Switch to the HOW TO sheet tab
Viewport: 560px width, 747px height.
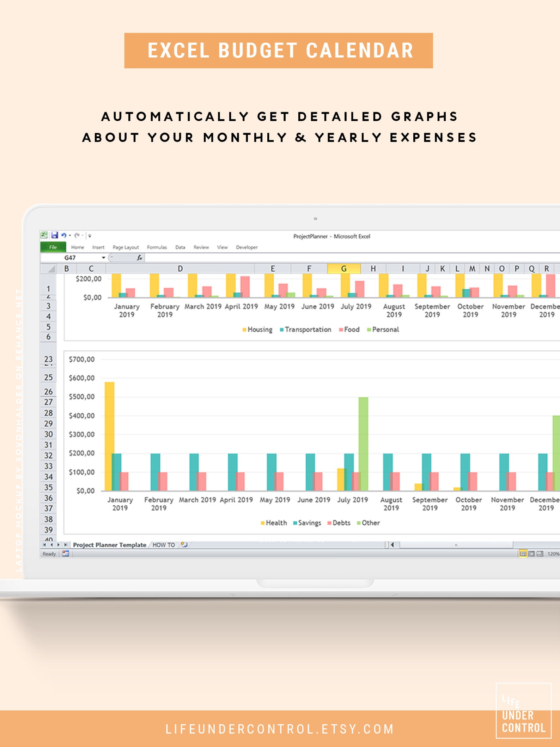click(164, 545)
